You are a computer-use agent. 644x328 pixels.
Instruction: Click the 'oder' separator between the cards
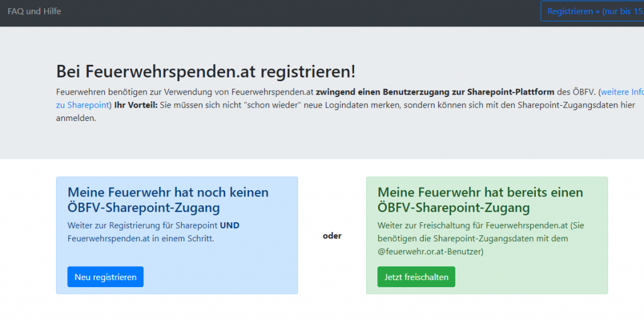(x=332, y=236)
